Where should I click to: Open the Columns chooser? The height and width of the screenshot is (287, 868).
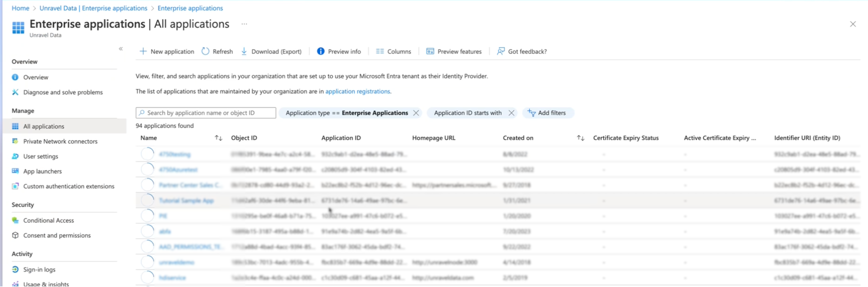[x=393, y=52]
